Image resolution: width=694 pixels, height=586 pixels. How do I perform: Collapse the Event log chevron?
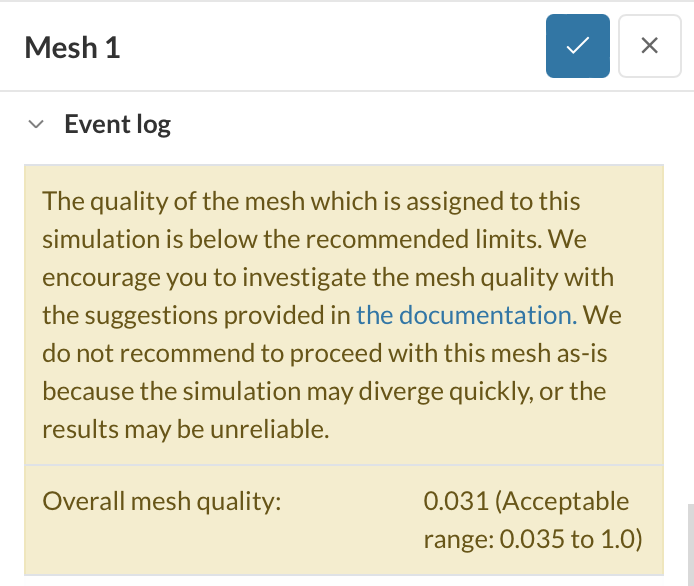click(x=37, y=125)
